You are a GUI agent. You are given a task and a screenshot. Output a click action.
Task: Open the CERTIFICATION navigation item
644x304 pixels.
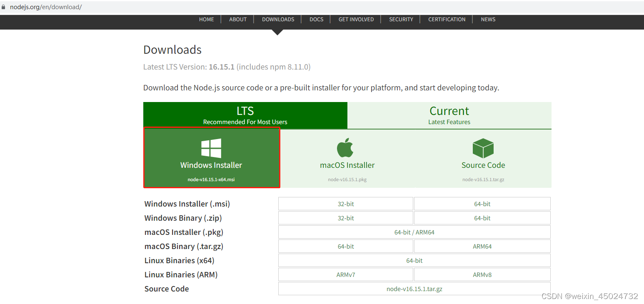point(447,19)
